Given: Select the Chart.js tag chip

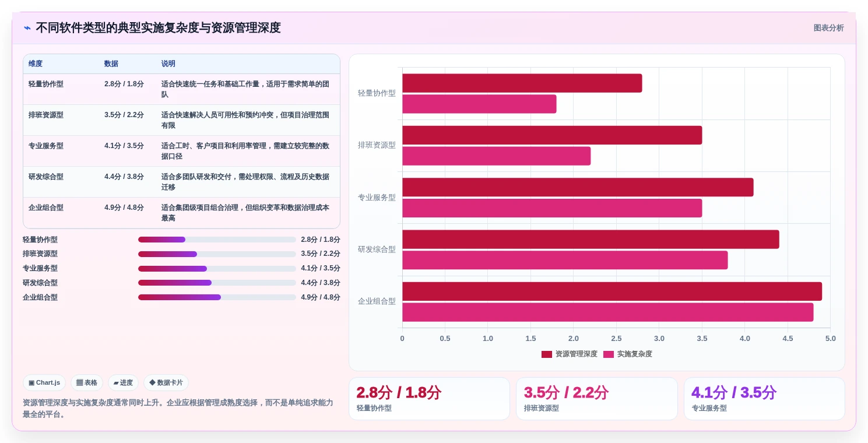Looking at the screenshot, I should 44,383.
